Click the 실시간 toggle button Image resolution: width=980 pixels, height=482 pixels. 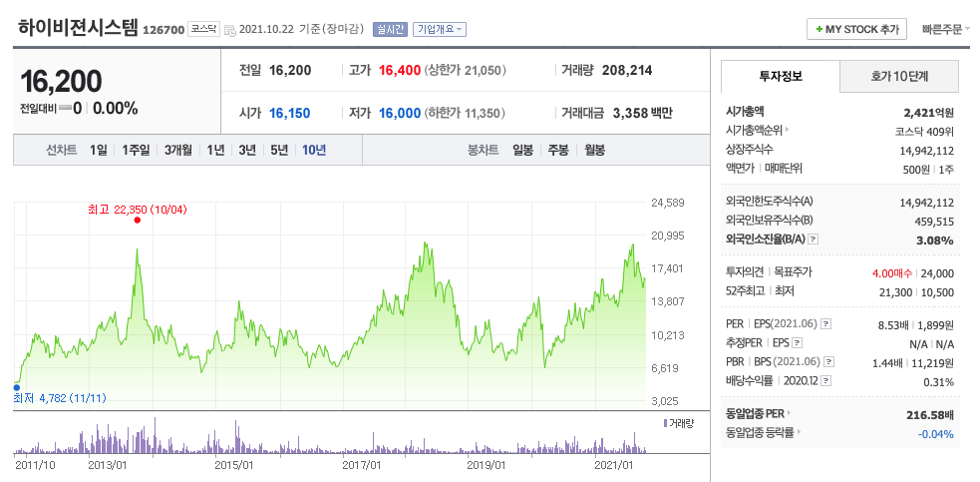pos(390,29)
